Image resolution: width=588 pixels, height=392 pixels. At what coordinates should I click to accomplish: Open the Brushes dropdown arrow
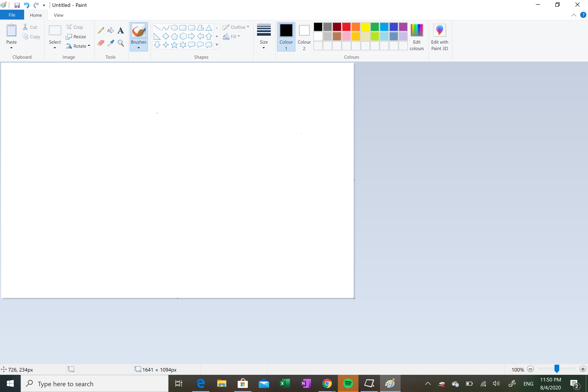138,48
